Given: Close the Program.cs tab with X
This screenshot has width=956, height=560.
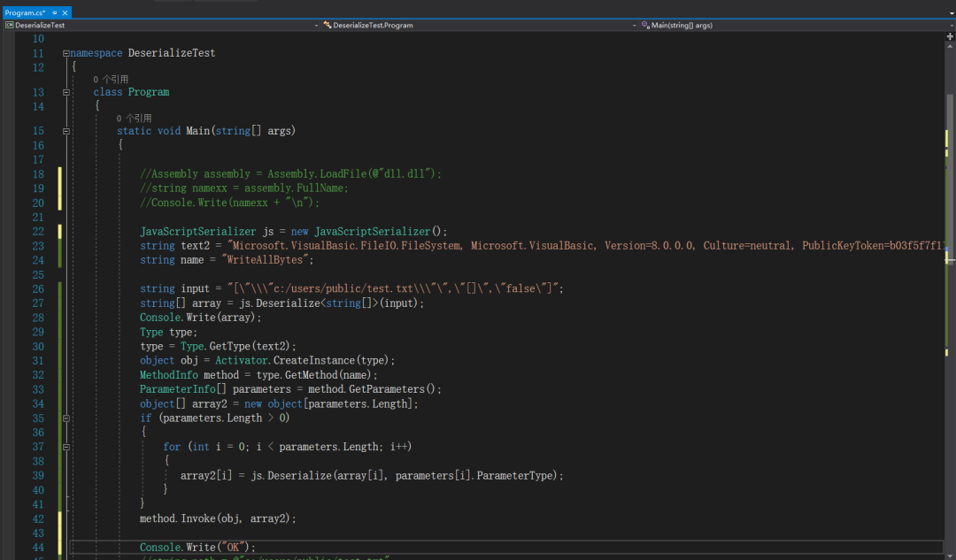Looking at the screenshot, I should 65,12.
